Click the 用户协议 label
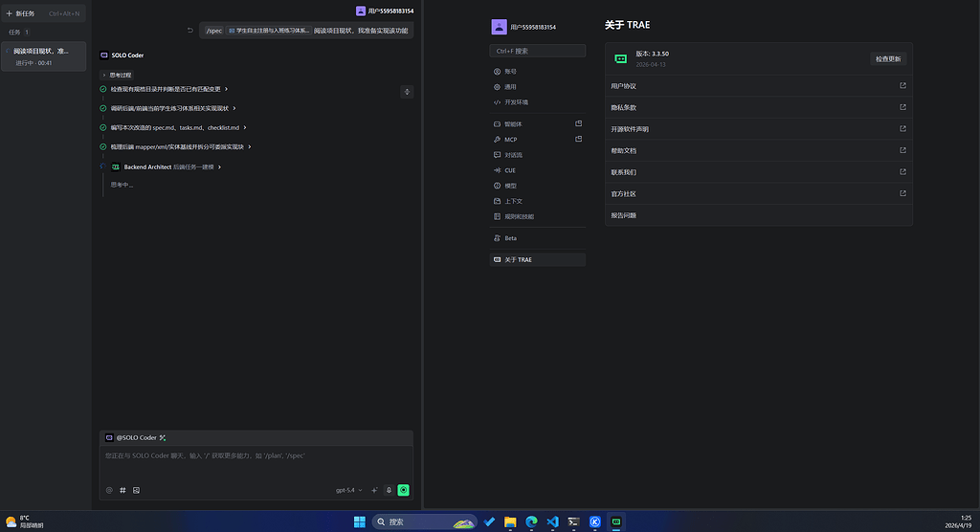This screenshot has height=532, width=980. point(623,86)
